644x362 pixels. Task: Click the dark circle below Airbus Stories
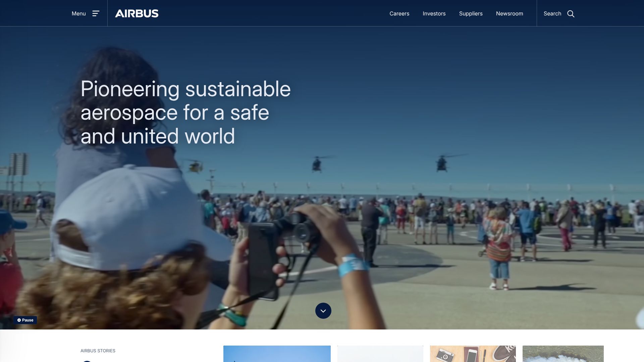click(x=87, y=361)
